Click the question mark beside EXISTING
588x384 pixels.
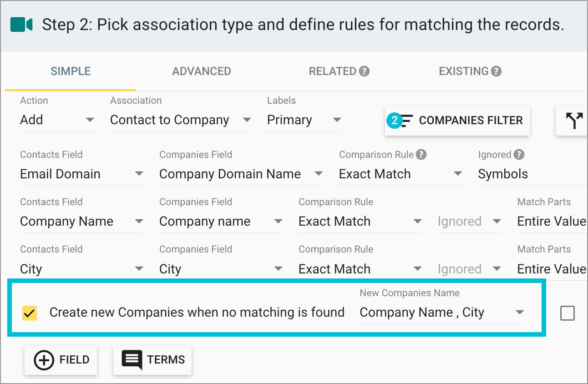tap(496, 71)
